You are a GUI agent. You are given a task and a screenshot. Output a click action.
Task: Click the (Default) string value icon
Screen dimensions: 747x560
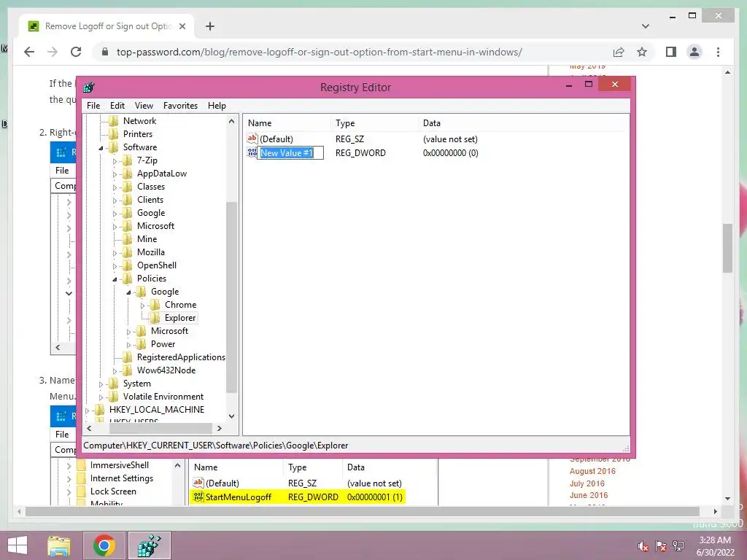click(x=252, y=139)
